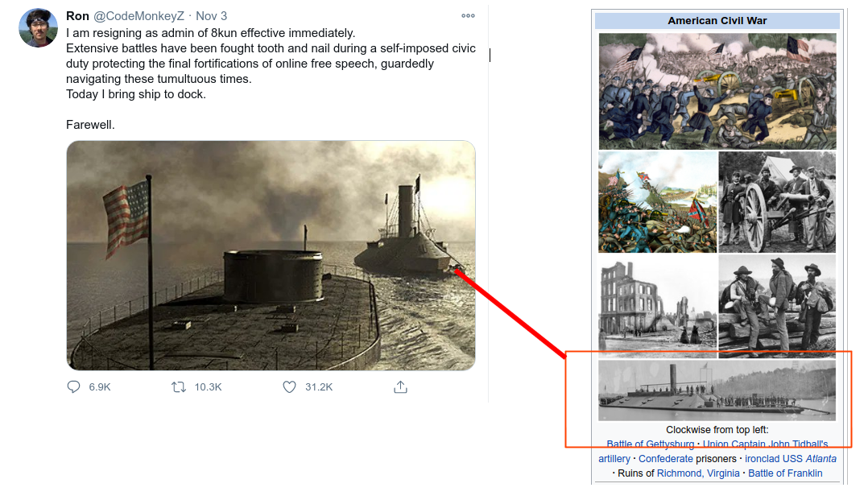Click Ron's profile avatar picture

click(x=38, y=27)
